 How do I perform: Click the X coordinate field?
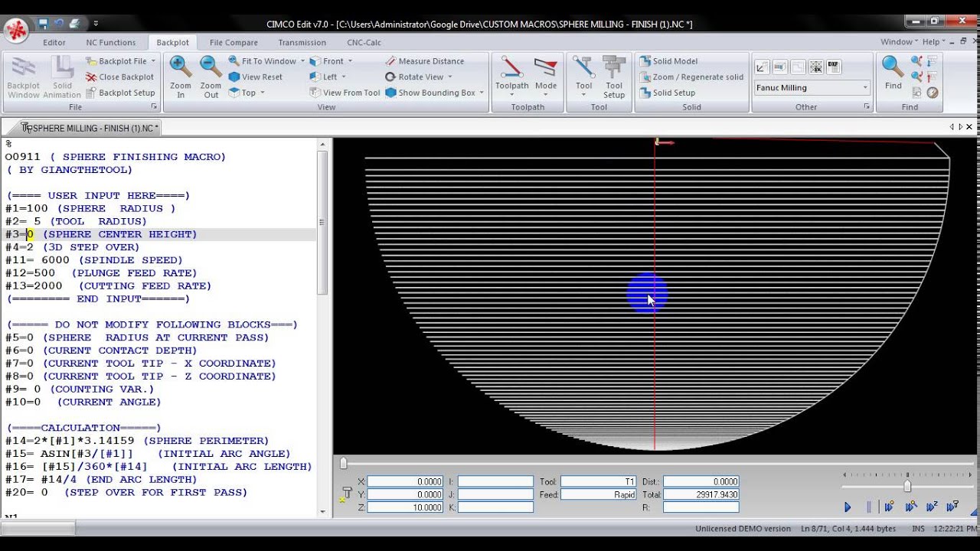(405, 481)
